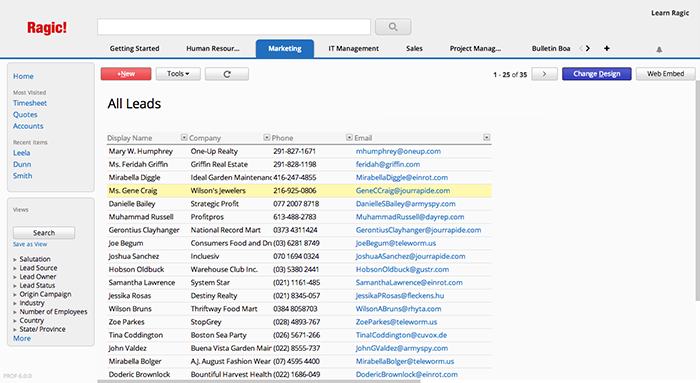Click DodericBrownlock@einrot.com email
The width and height of the screenshot is (700, 383).
[x=407, y=375]
